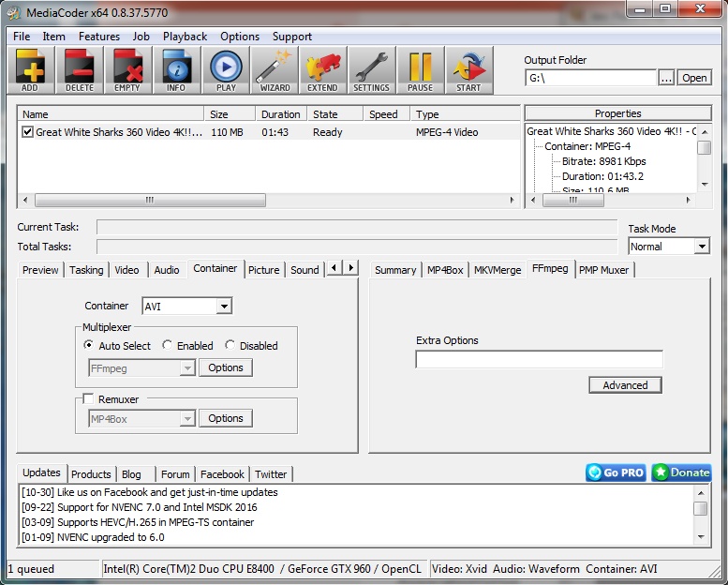Open the Options menu
Image resolution: width=728 pixels, height=585 pixels.
(240, 37)
